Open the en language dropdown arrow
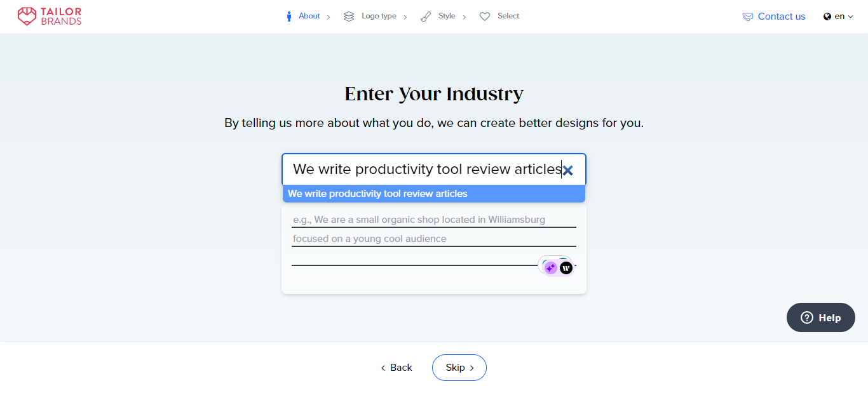 click(851, 17)
